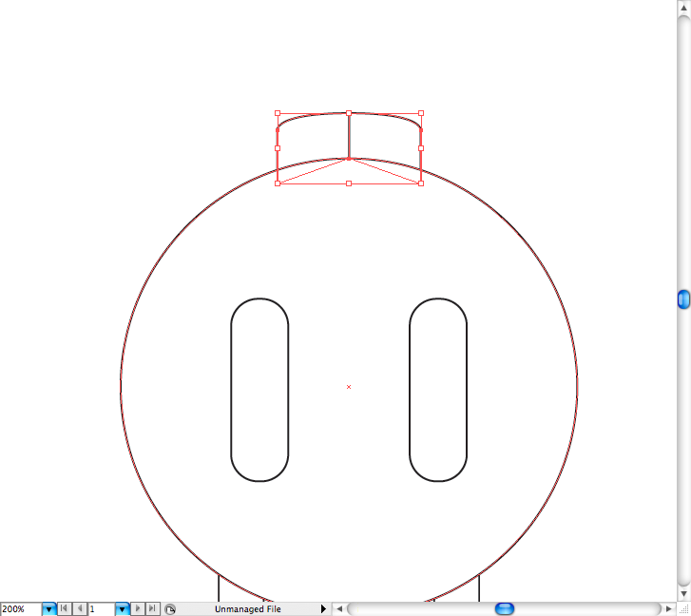Open the artboard number dropdown

[x=122, y=608]
